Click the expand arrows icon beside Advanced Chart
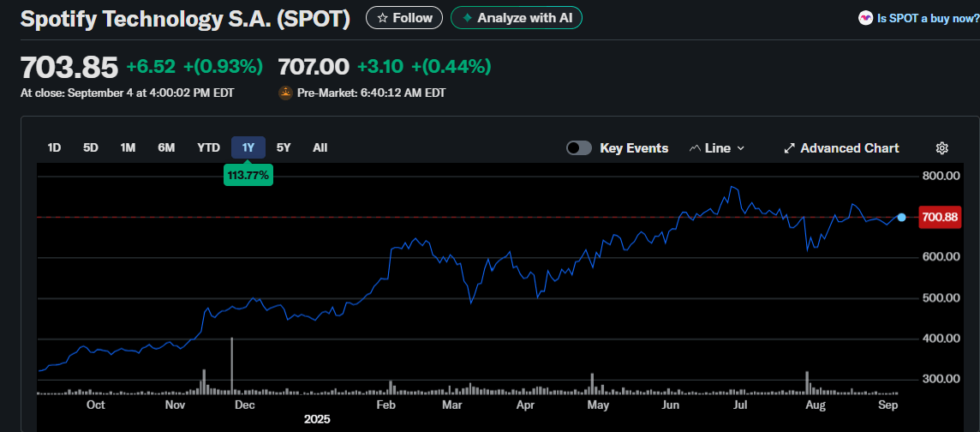Image resolution: width=980 pixels, height=432 pixels. coord(790,148)
